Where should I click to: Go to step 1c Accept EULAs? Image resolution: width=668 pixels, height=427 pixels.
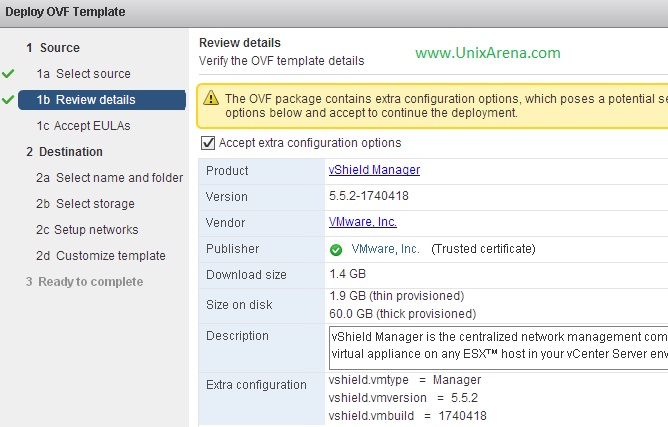(x=84, y=126)
